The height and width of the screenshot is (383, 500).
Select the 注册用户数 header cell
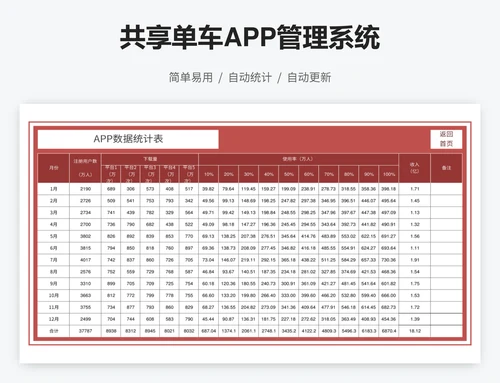pyautogui.click(x=85, y=168)
